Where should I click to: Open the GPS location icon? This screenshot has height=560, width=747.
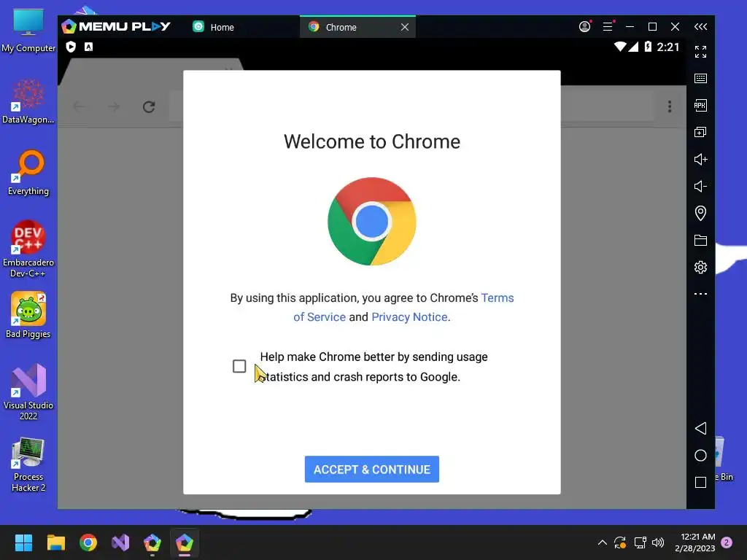(700, 213)
